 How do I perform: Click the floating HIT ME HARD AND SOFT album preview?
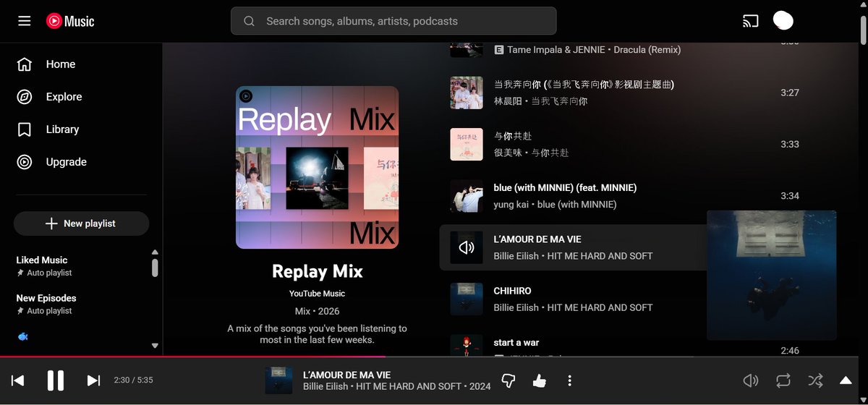[x=771, y=275]
